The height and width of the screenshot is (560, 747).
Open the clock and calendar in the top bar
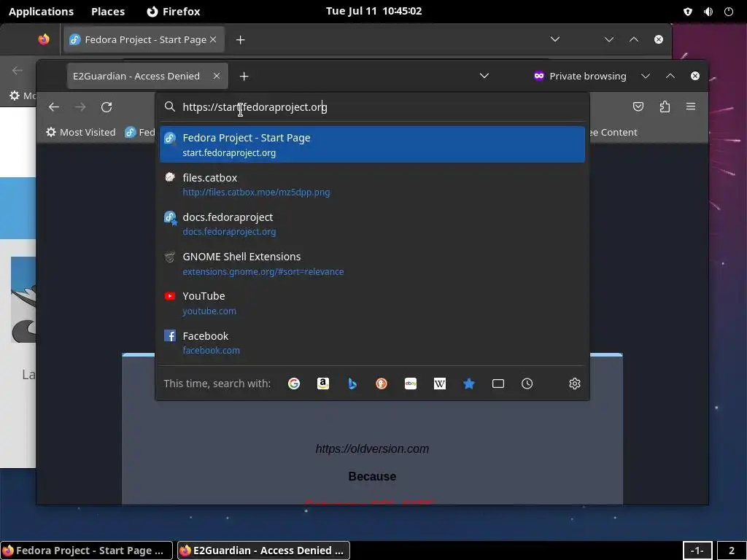[373, 11]
